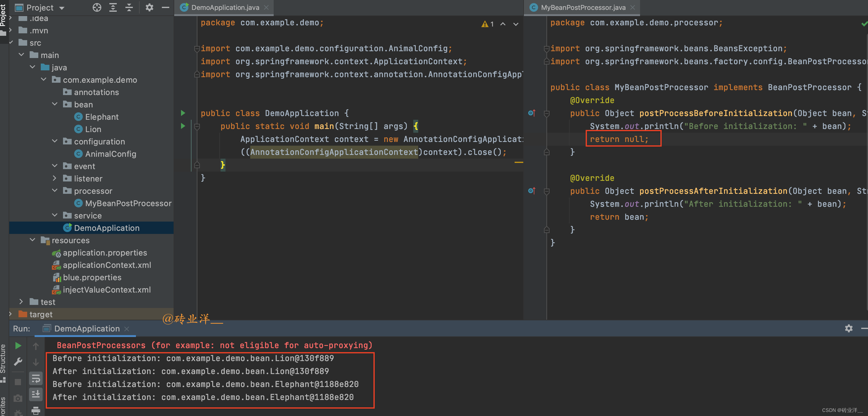868x416 pixels.
Task: Go to next highlighted warning arrow
Action: click(516, 24)
